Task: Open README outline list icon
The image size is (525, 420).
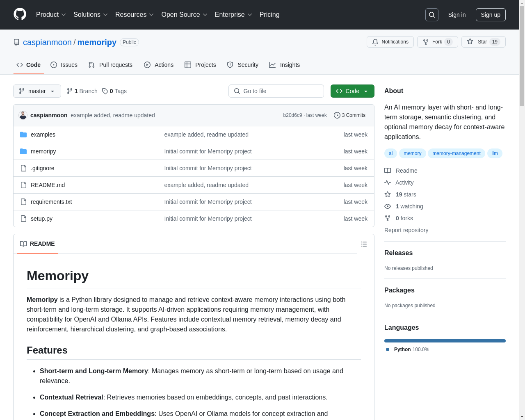Action: [364, 244]
